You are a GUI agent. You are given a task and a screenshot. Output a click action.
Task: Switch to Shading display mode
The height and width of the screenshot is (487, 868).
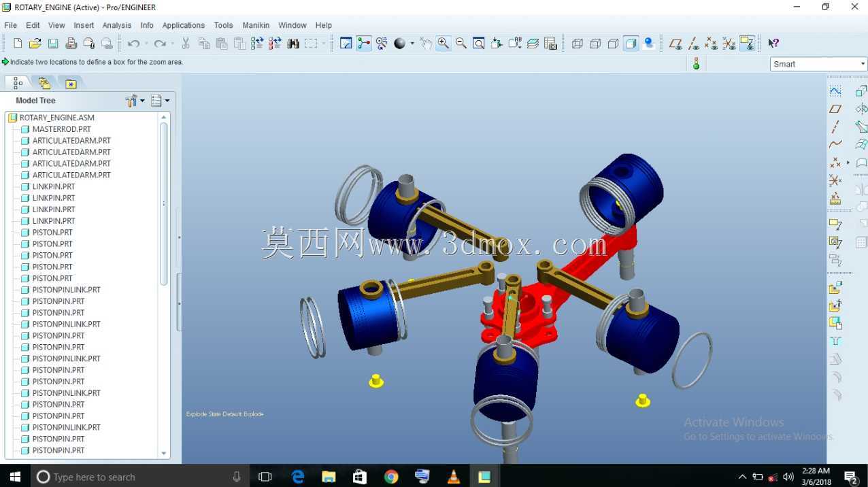click(631, 44)
